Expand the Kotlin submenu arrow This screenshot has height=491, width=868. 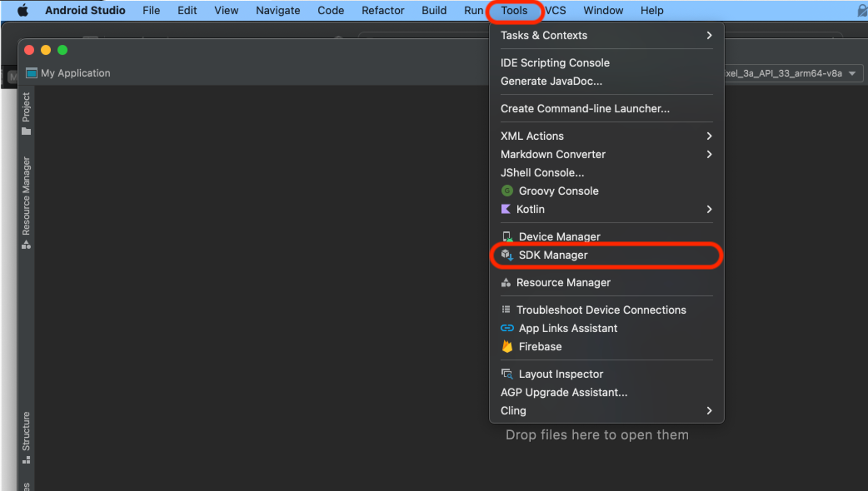point(709,209)
